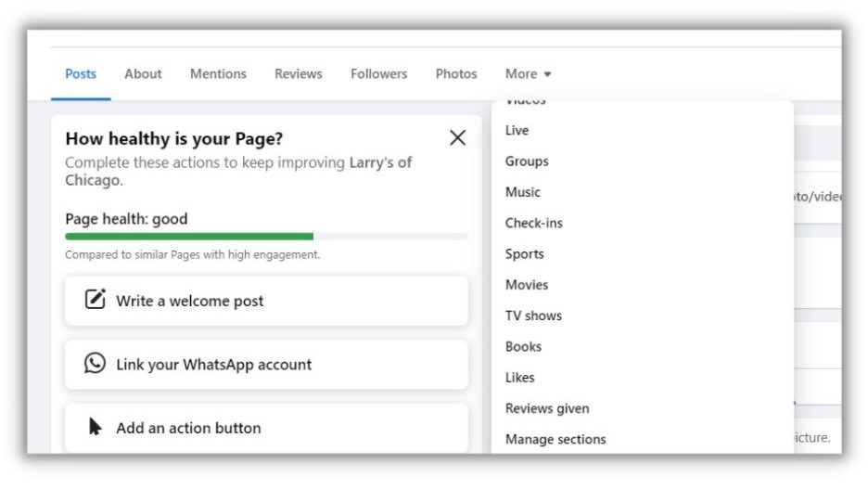Select the Photos tab

click(x=456, y=74)
